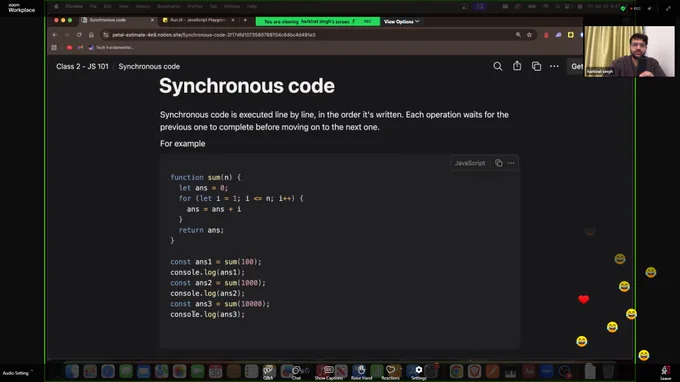Reload the page with refresh icon
The image size is (680, 382).
(x=79, y=35)
